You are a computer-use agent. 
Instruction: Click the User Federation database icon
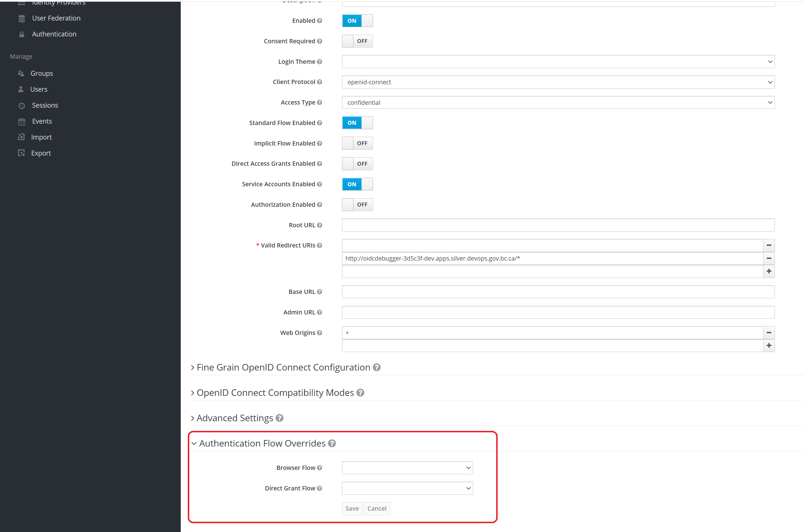click(22, 19)
